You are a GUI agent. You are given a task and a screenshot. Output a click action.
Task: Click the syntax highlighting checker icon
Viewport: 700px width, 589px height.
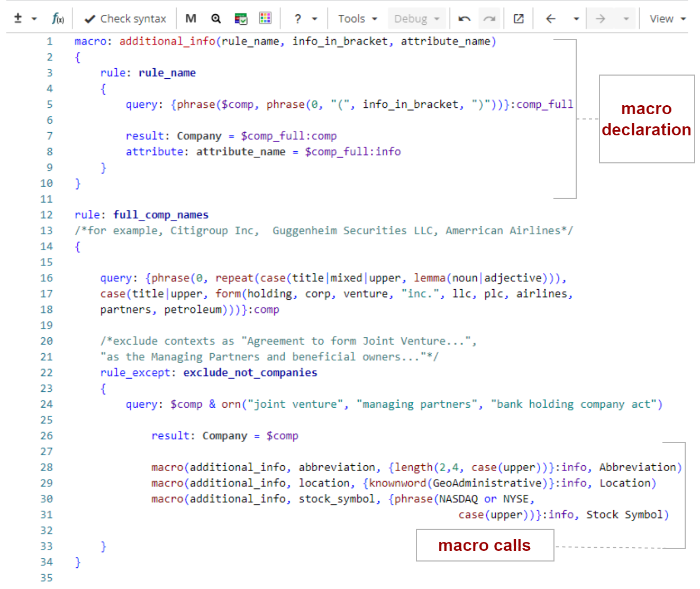(240, 17)
